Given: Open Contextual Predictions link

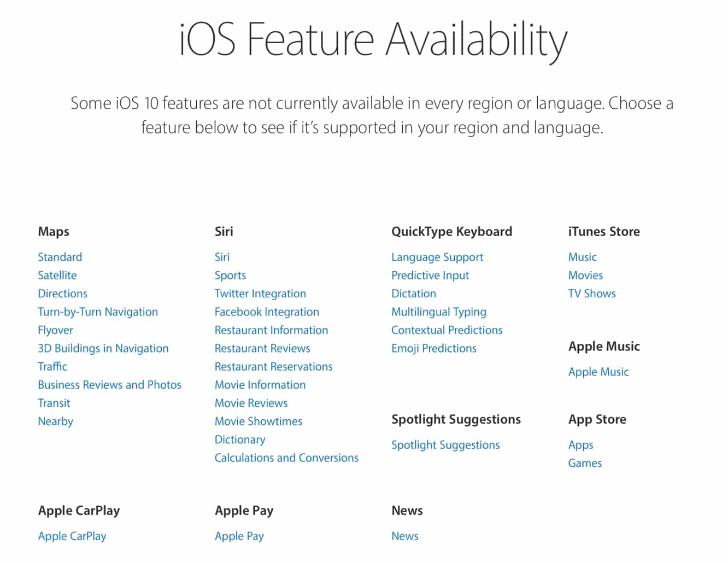Looking at the screenshot, I should [x=447, y=330].
